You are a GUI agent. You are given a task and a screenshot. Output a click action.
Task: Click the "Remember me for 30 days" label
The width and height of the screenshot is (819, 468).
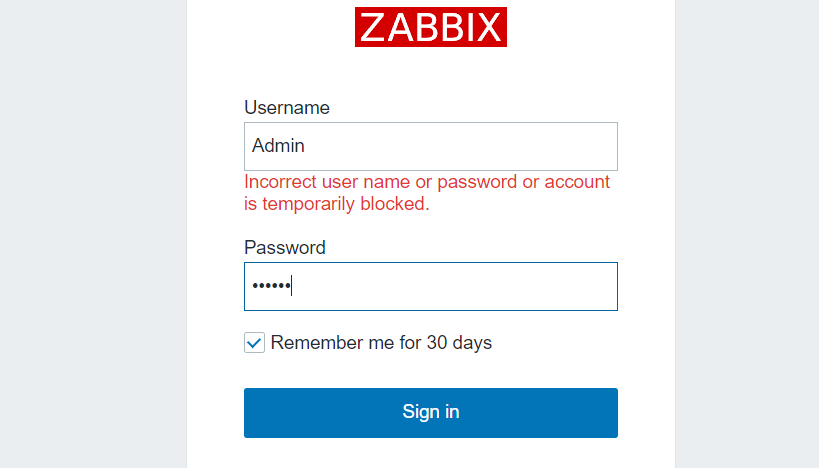coord(381,343)
